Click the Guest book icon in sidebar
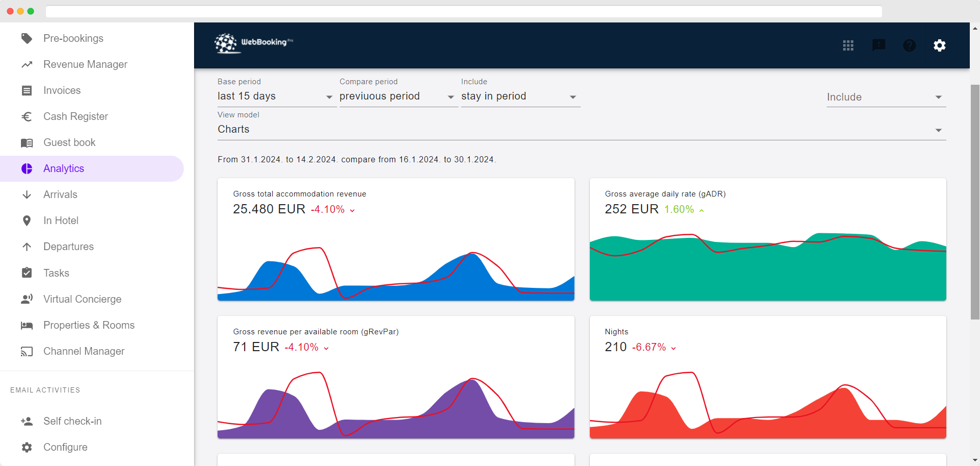Screen dimensions: 980x466 [27, 143]
